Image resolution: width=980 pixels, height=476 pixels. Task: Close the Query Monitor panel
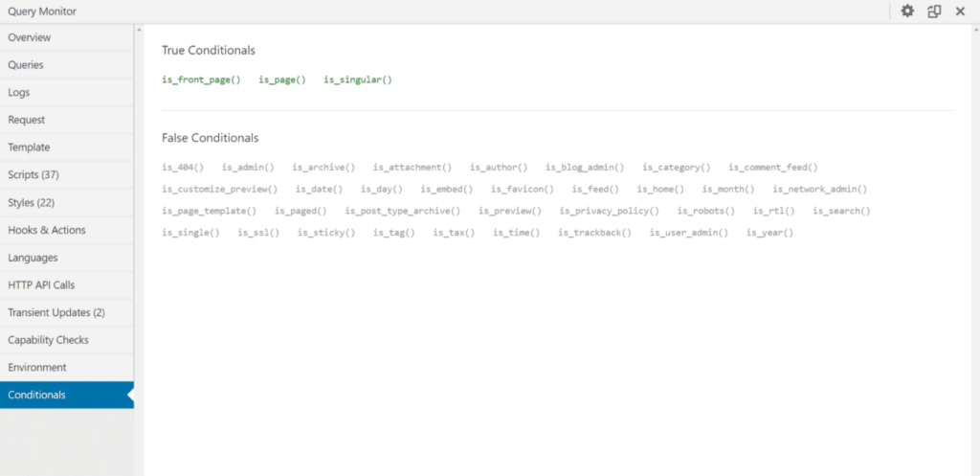click(x=960, y=11)
